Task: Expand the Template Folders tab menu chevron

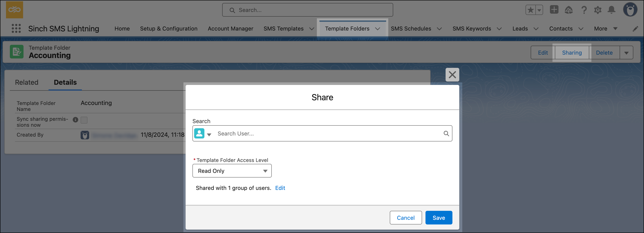Action: tap(378, 29)
